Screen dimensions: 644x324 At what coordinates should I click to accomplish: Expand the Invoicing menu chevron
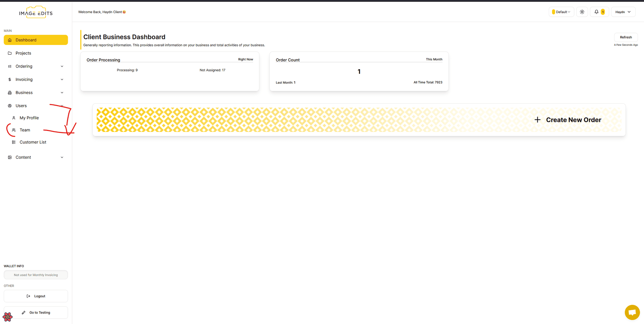click(62, 80)
